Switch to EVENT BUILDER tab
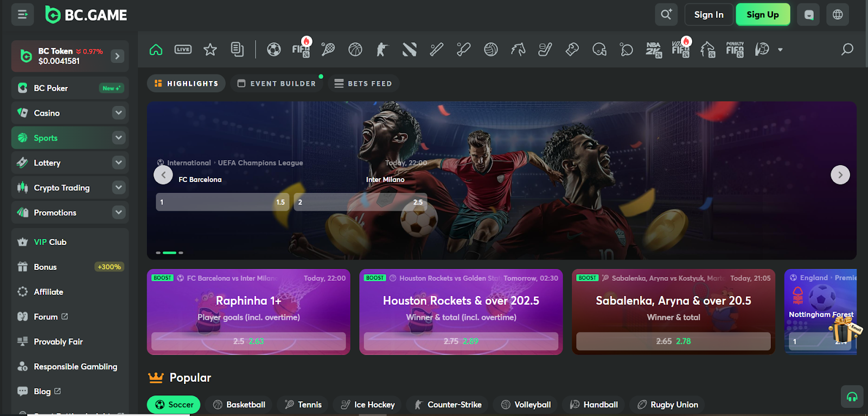Viewport: 868px width, 416px height. click(x=277, y=83)
